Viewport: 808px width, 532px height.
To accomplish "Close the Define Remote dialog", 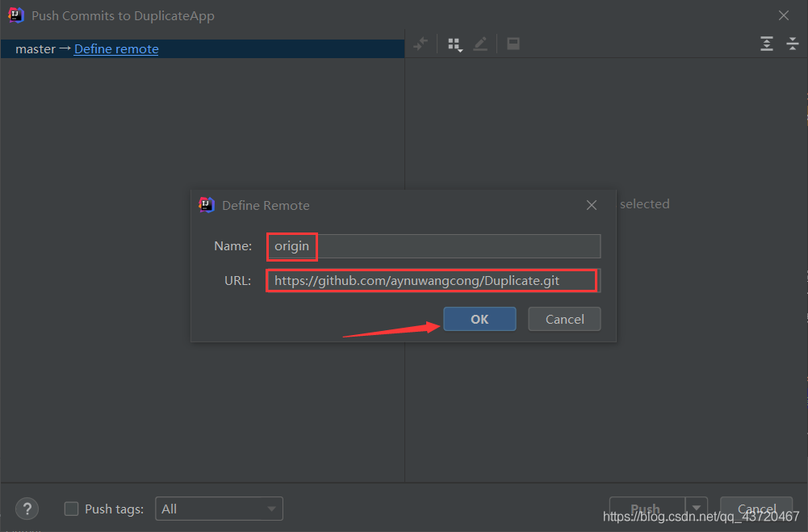I will pyautogui.click(x=592, y=205).
